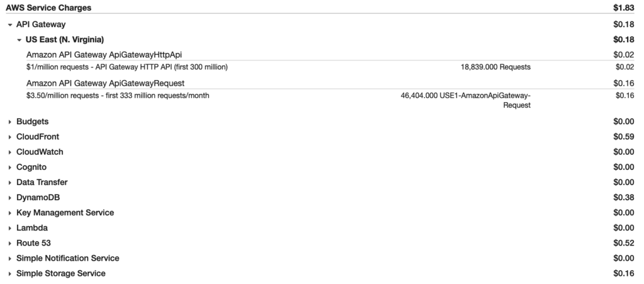The width and height of the screenshot is (644, 284).
Task: Click the CloudFront service name
Action: 38,137
